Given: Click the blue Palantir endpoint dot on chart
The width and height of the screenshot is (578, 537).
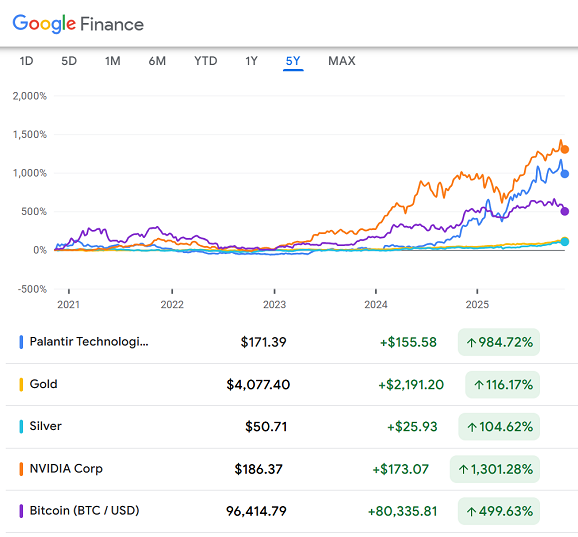Looking at the screenshot, I should pyautogui.click(x=565, y=174).
